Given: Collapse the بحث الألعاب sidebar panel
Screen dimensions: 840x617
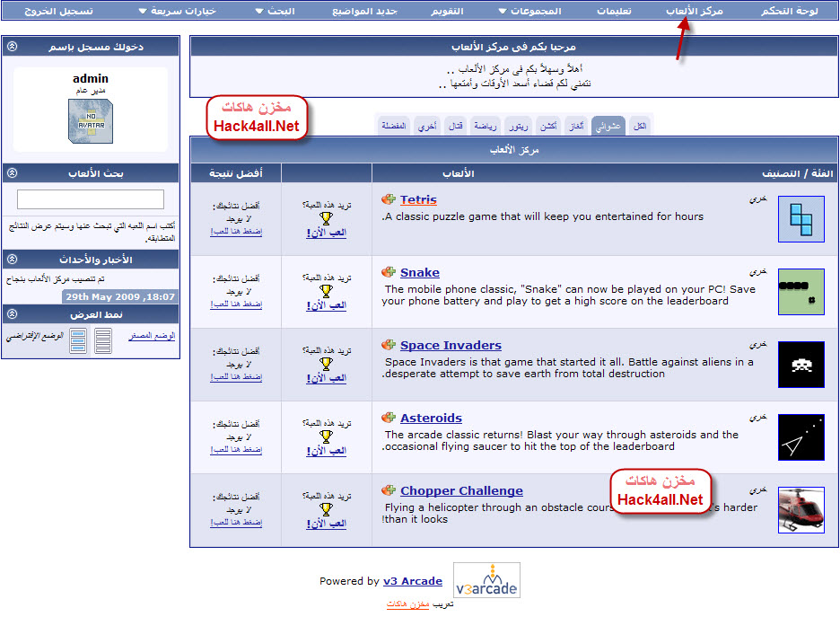Looking at the screenshot, I should (12, 173).
